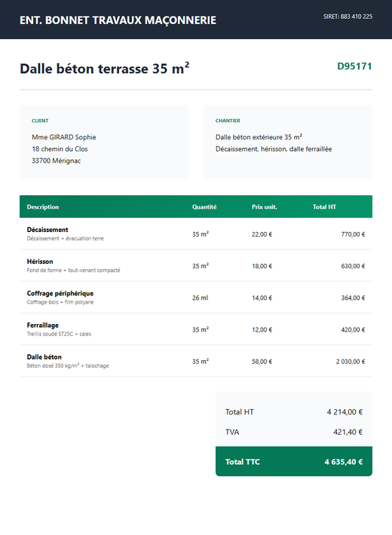The width and height of the screenshot is (392, 535).
Task: Click the Description column header
Action: 43,206
